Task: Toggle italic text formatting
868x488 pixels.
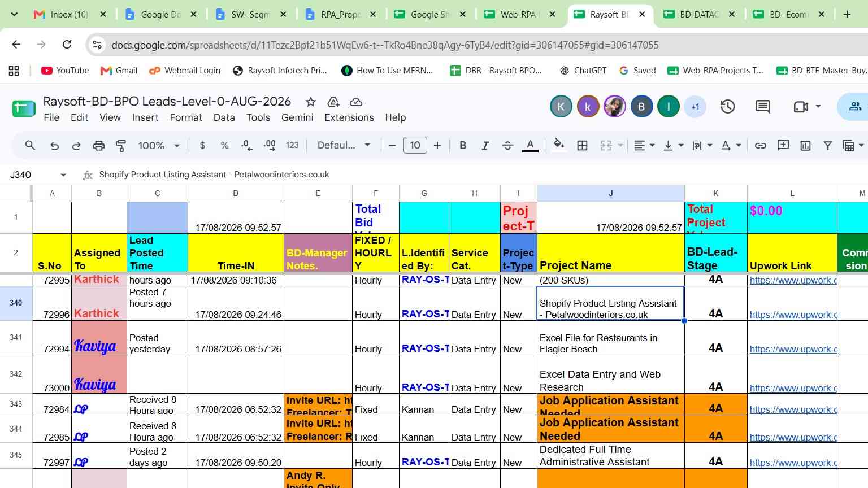Action: pyautogui.click(x=485, y=146)
